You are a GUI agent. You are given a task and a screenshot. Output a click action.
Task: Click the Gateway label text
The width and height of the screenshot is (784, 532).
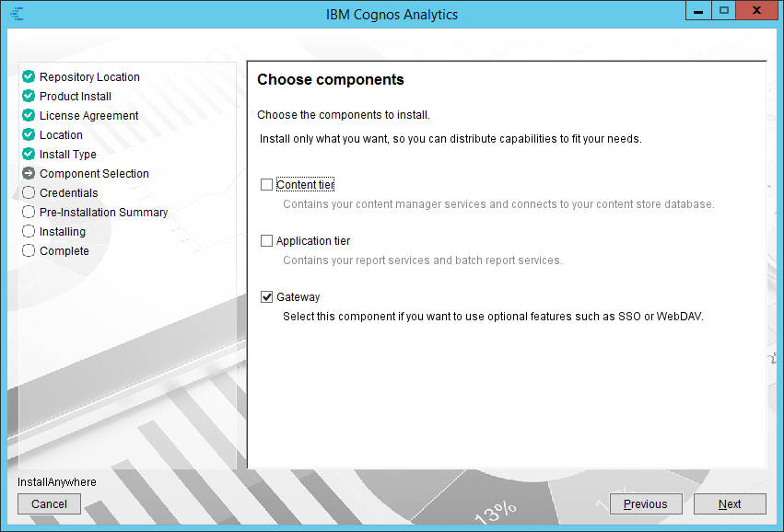tap(298, 296)
